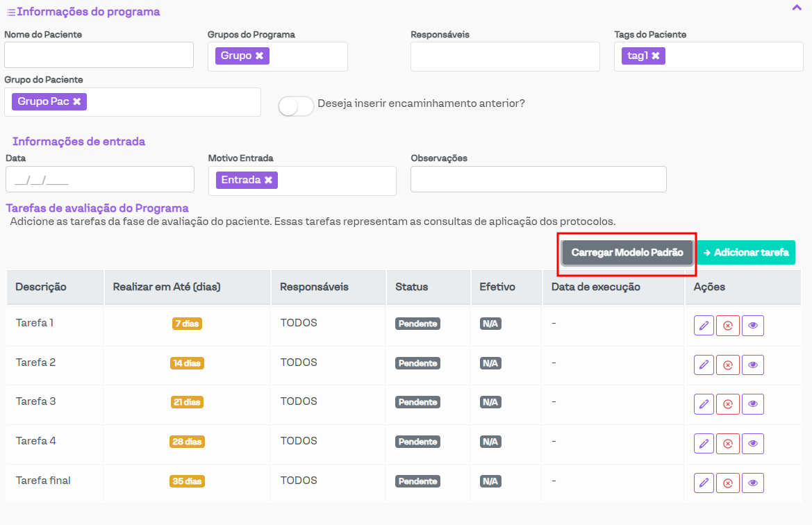Delete Tarefa 2 using its red X icon
The height and width of the screenshot is (525, 812).
pos(728,365)
